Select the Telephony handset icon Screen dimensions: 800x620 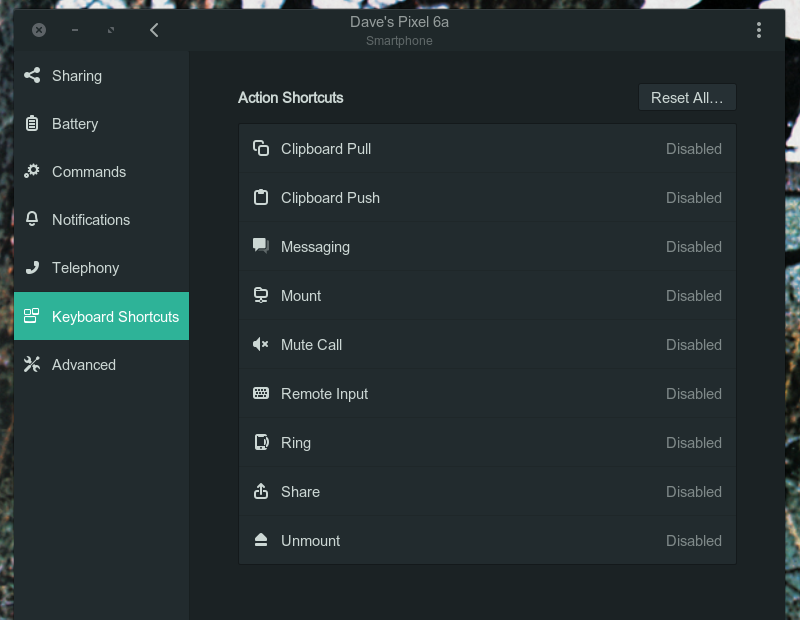pos(31,267)
